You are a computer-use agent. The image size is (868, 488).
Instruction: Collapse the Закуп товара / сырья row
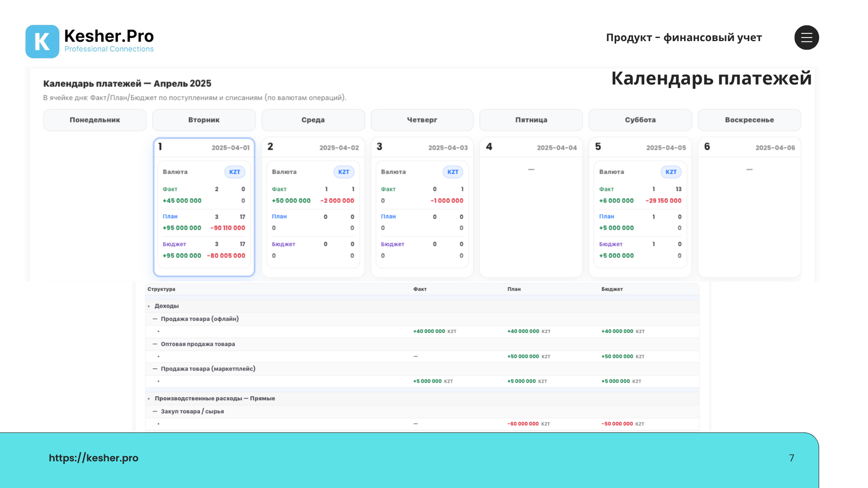155,412
